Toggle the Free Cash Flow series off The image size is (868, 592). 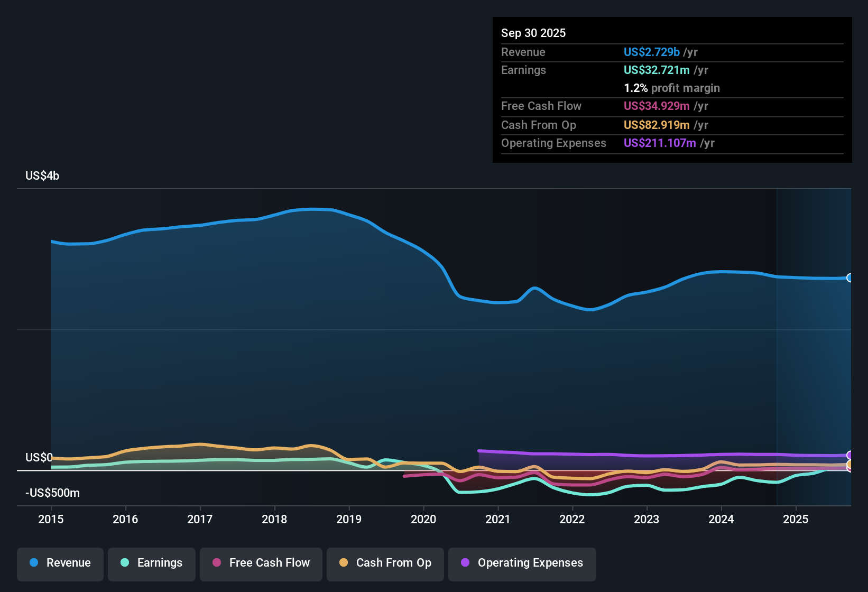click(x=261, y=564)
